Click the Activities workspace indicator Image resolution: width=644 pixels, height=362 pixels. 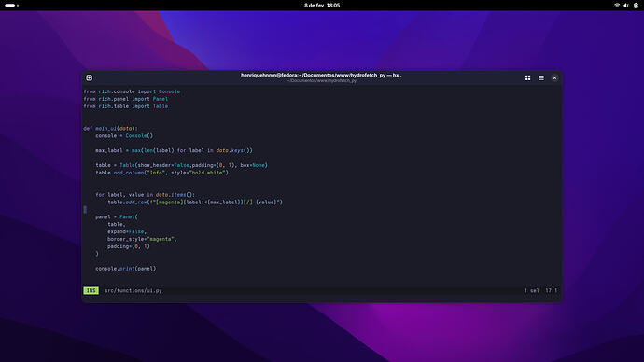tap(11, 6)
